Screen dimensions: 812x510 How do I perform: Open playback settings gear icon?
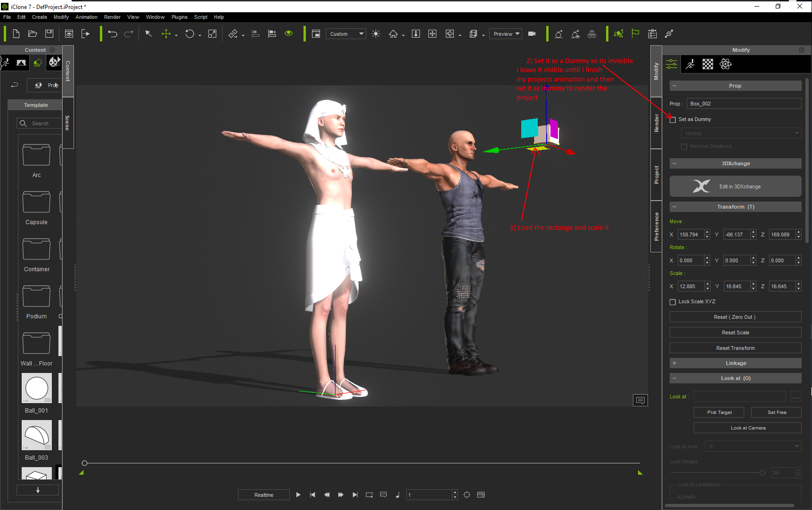(467, 494)
